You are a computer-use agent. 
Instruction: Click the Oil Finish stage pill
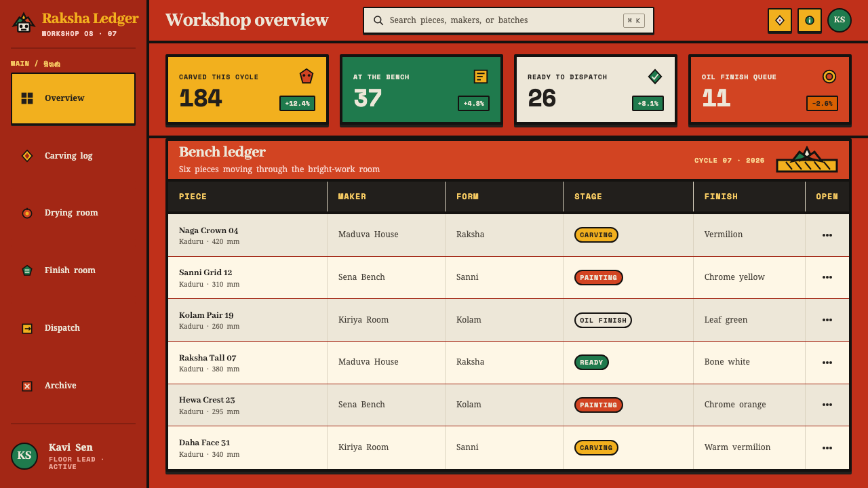click(603, 320)
